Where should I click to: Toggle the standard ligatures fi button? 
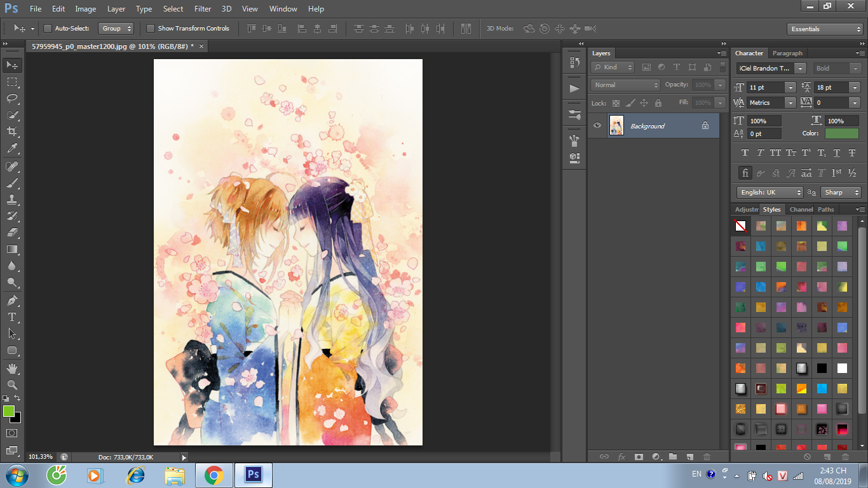click(745, 173)
